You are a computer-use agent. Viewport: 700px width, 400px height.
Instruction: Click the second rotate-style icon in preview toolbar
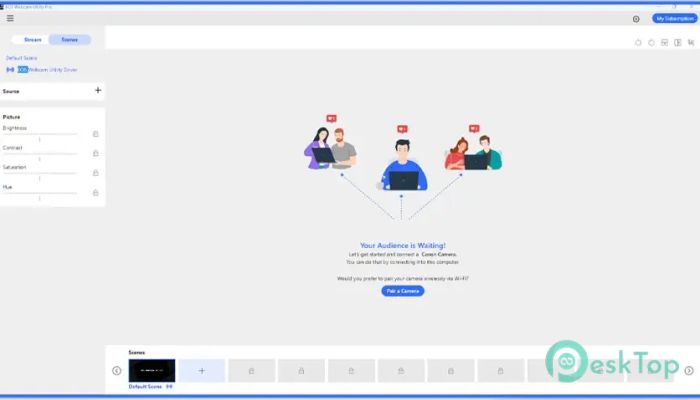(x=651, y=42)
